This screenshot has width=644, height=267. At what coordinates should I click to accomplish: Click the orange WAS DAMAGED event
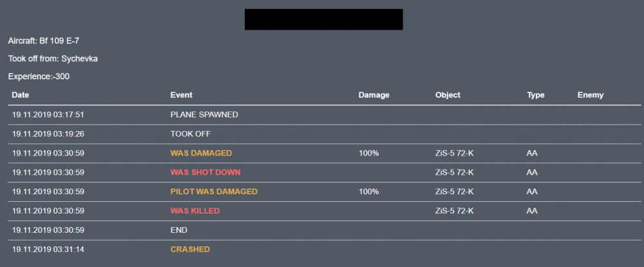click(201, 153)
